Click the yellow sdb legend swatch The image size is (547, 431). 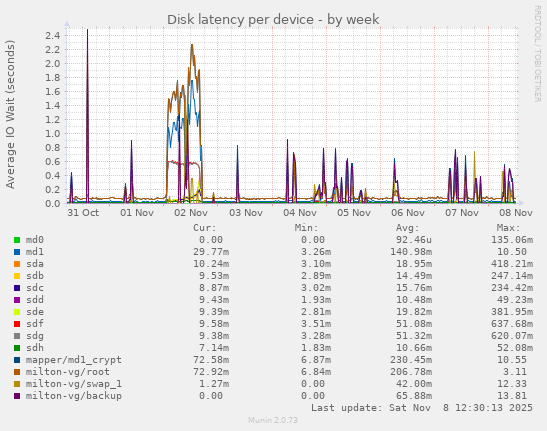tap(17, 276)
